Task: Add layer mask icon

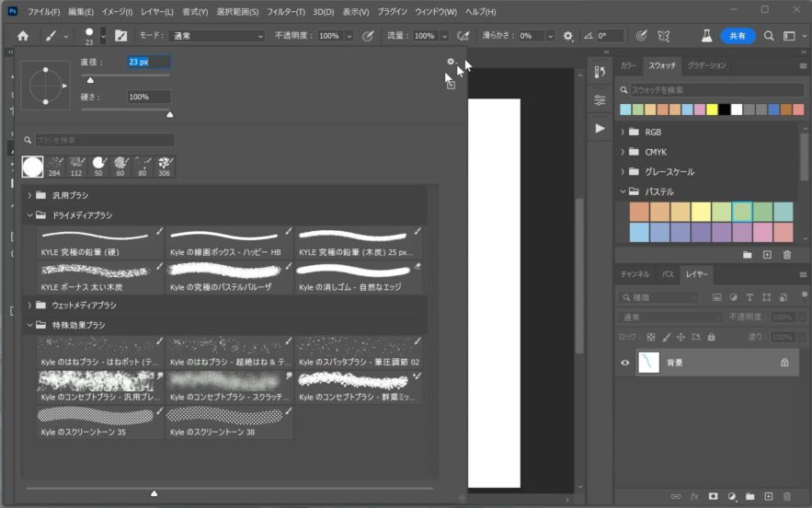Action: [713, 496]
